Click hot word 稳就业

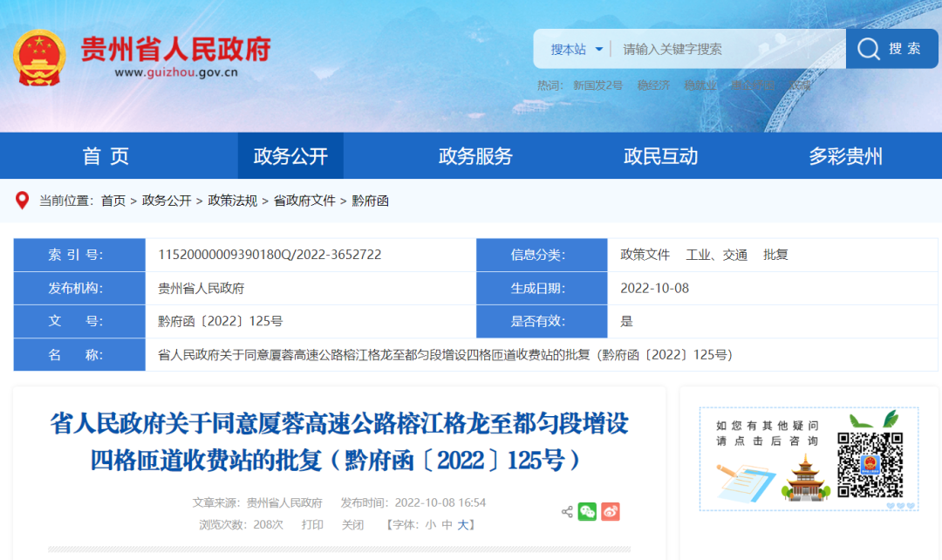click(700, 85)
